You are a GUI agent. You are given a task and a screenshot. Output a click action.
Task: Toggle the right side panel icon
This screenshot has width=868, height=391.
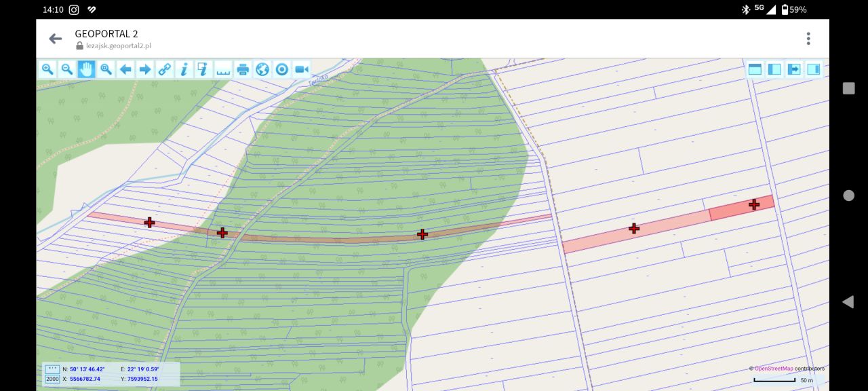[x=814, y=69]
